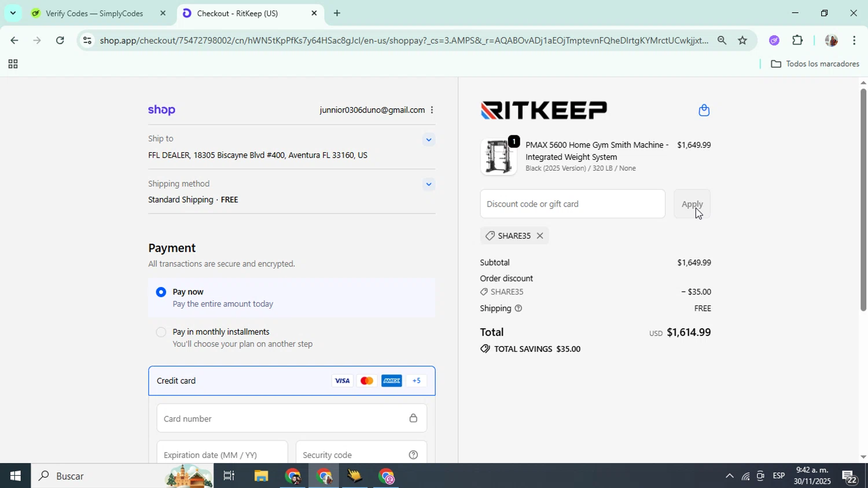Open the Extensions puzzle menu
Viewport: 868px width, 488px height.
[797, 41]
